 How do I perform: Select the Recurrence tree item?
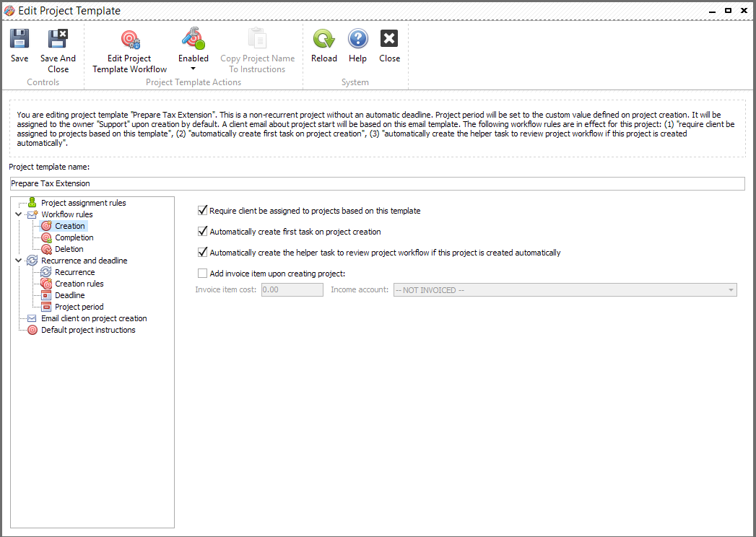[74, 272]
